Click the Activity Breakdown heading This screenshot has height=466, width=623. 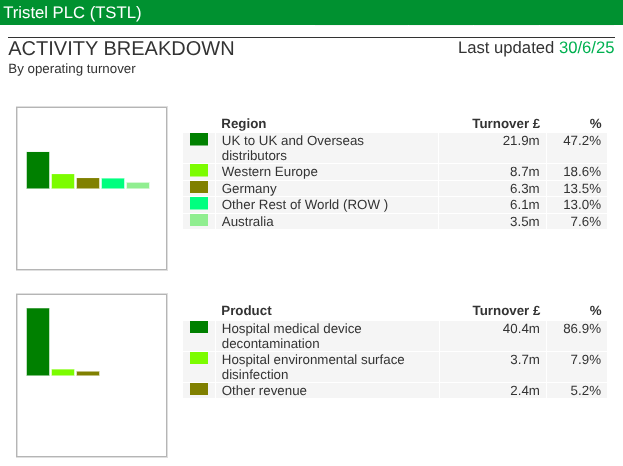click(121, 49)
